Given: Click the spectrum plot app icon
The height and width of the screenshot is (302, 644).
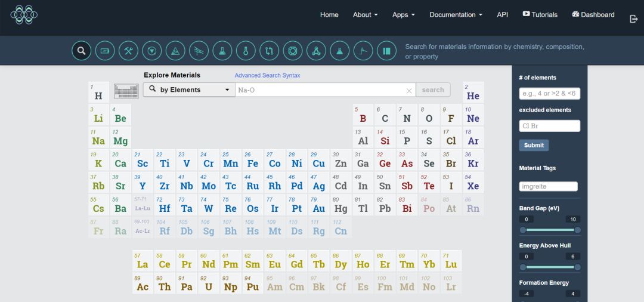Looking at the screenshot, I should pyautogui.click(x=363, y=51).
